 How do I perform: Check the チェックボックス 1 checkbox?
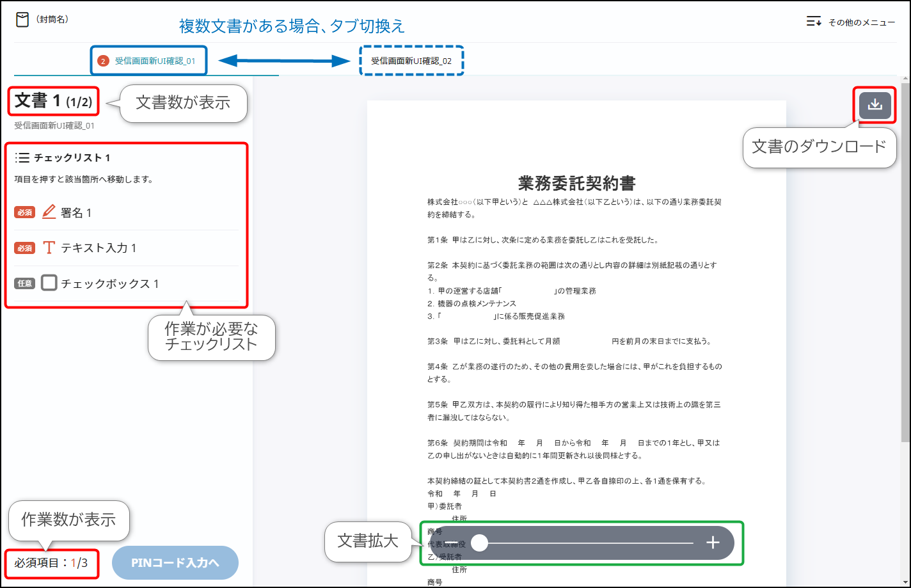(x=49, y=283)
